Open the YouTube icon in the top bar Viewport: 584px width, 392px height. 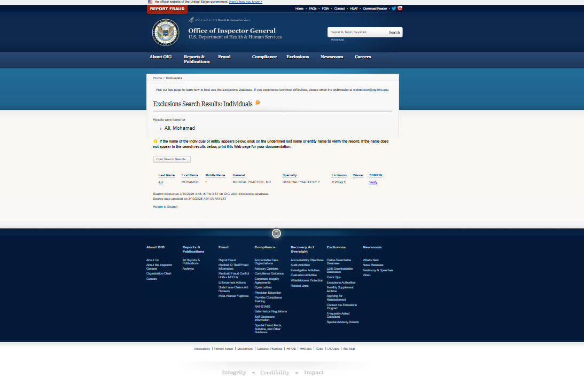(400, 8)
